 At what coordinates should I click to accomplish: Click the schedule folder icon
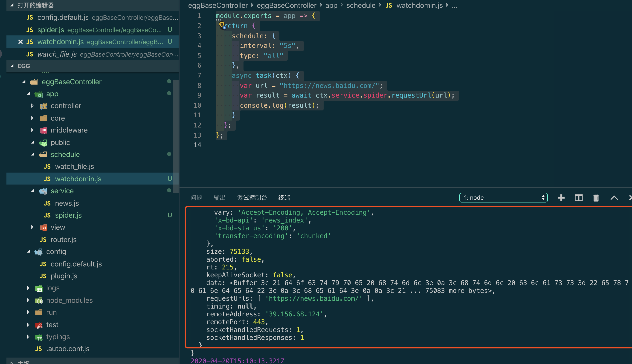[43, 155]
